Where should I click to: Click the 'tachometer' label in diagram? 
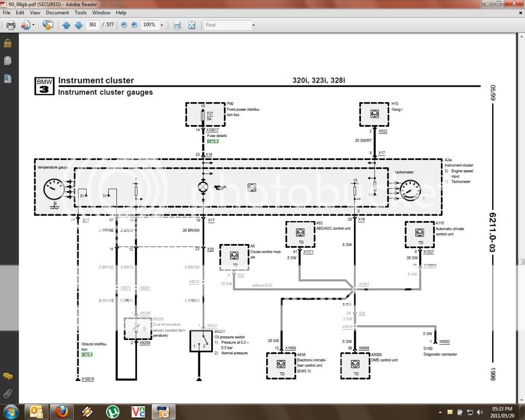tap(404, 172)
